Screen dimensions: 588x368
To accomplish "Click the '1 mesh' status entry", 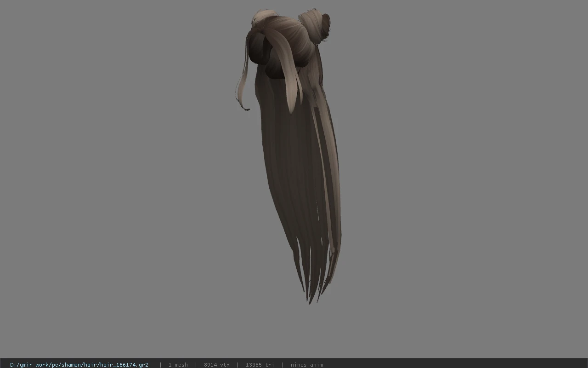I will [178, 365].
